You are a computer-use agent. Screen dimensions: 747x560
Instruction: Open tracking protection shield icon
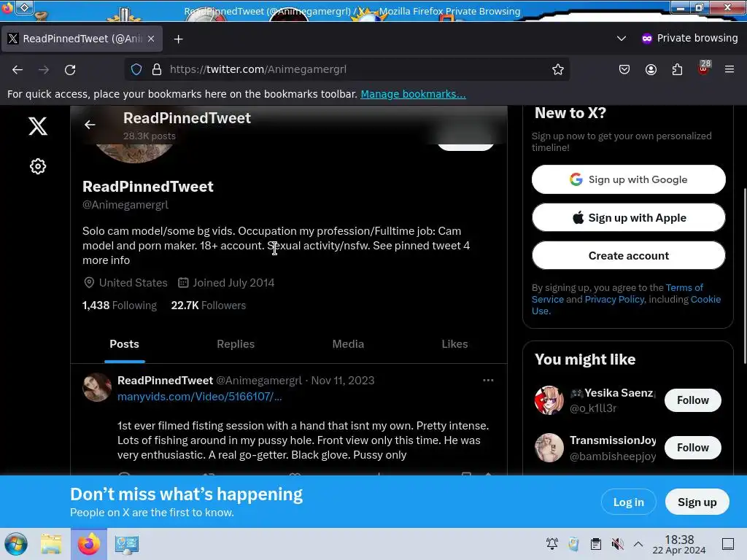[x=136, y=69]
